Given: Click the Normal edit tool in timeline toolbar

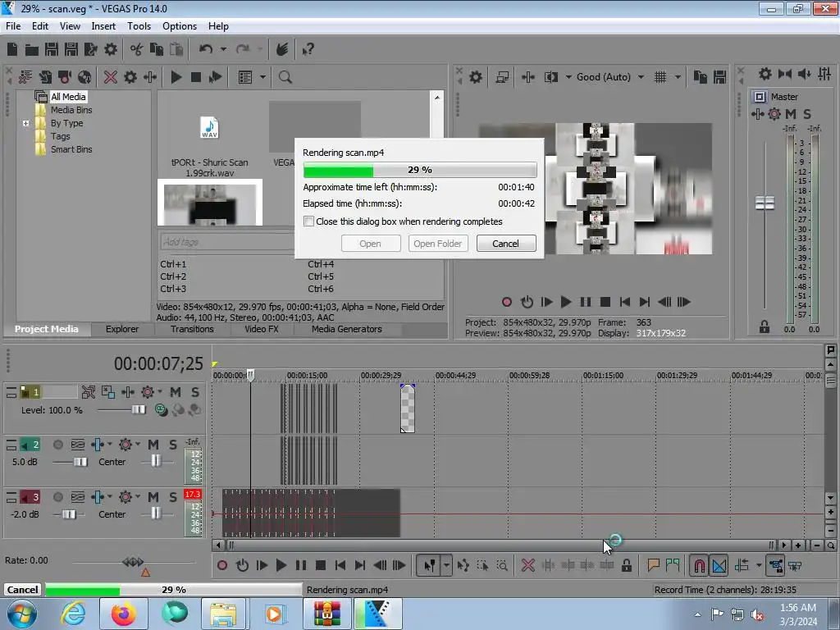Looking at the screenshot, I should 430,565.
